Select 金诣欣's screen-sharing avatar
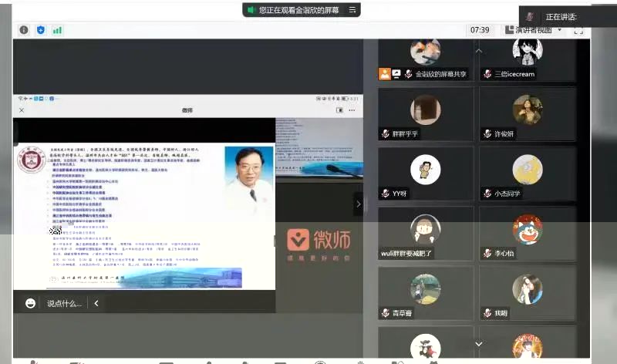Screen dimensions: 617x364 coord(426,51)
